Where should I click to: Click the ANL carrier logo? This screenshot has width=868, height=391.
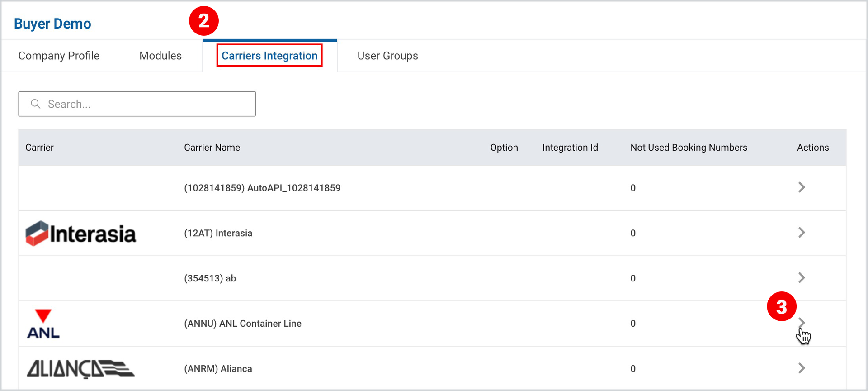click(43, 324)
